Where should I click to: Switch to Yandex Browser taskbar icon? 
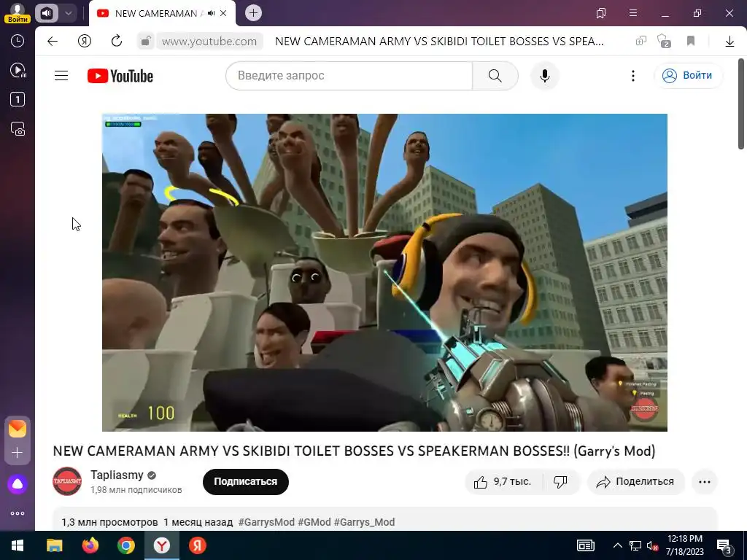(162, 545)
